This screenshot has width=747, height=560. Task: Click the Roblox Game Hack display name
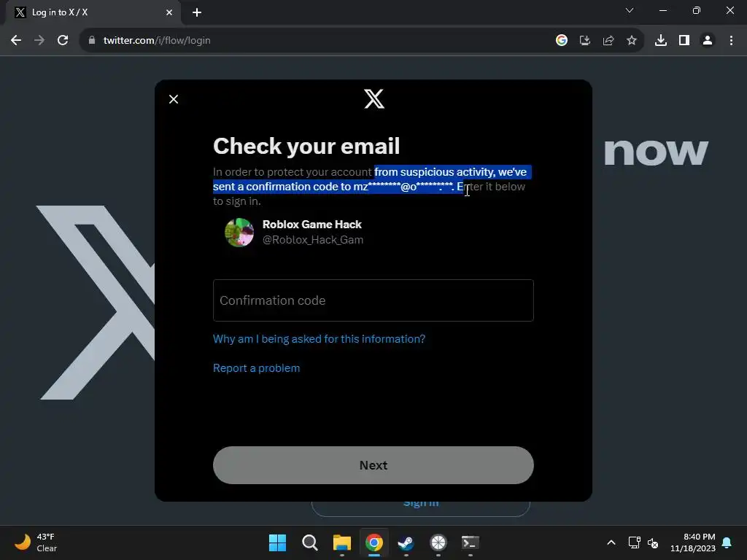tap(312, 225)
